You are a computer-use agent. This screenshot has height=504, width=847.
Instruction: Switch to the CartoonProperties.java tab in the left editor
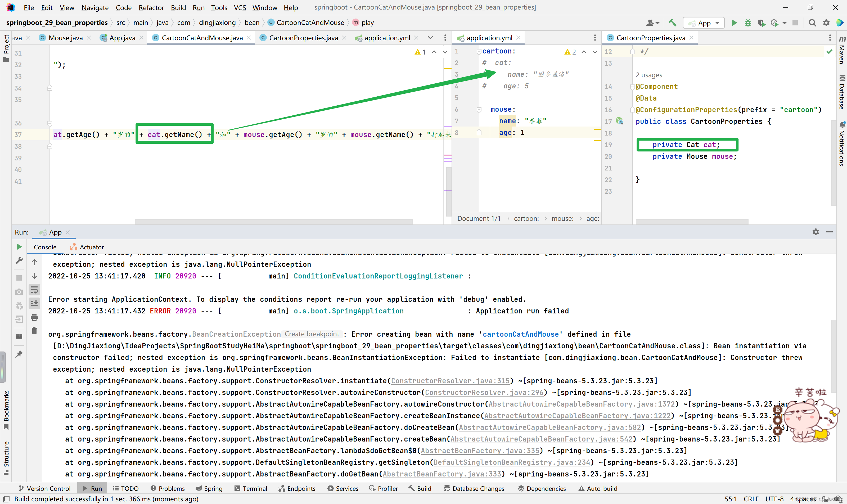click(303, 38)
